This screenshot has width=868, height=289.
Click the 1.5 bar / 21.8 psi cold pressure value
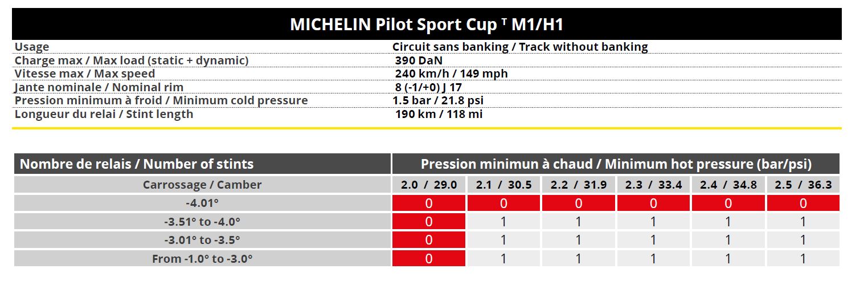pyautogui.click(x=438, y=100)
